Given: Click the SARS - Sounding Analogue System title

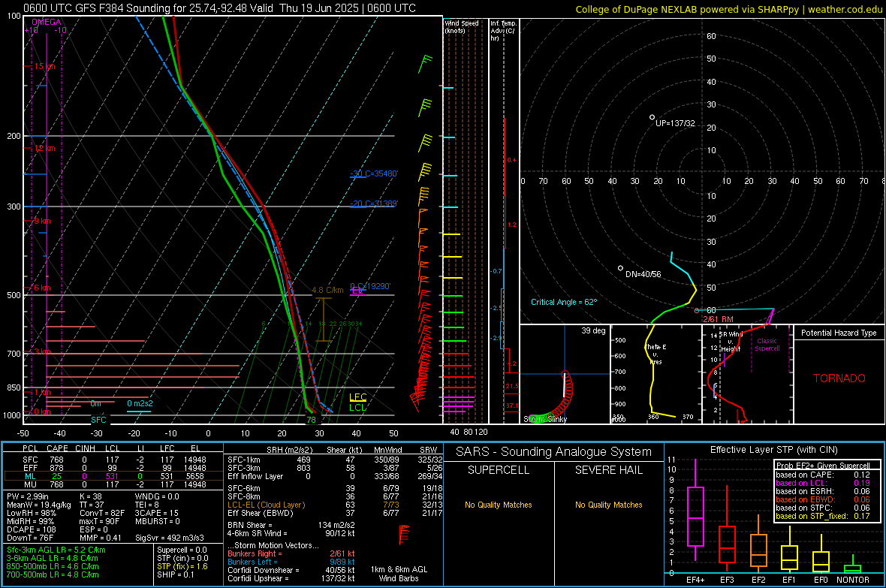Looking at the screenshot, I should (x=554, y=452).
